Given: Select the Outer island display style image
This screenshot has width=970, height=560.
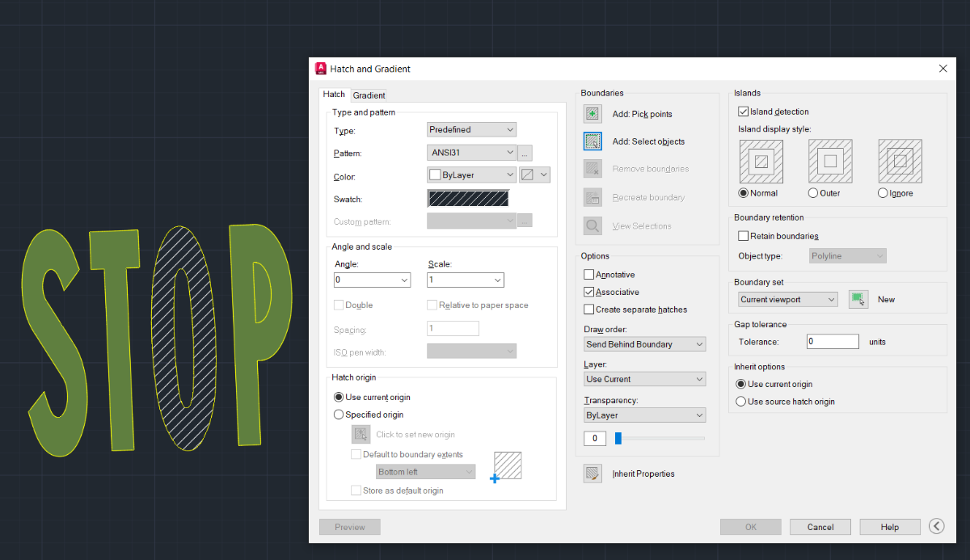Looking at the screenshot, I should pyautogui.click(x=830, y=162).
